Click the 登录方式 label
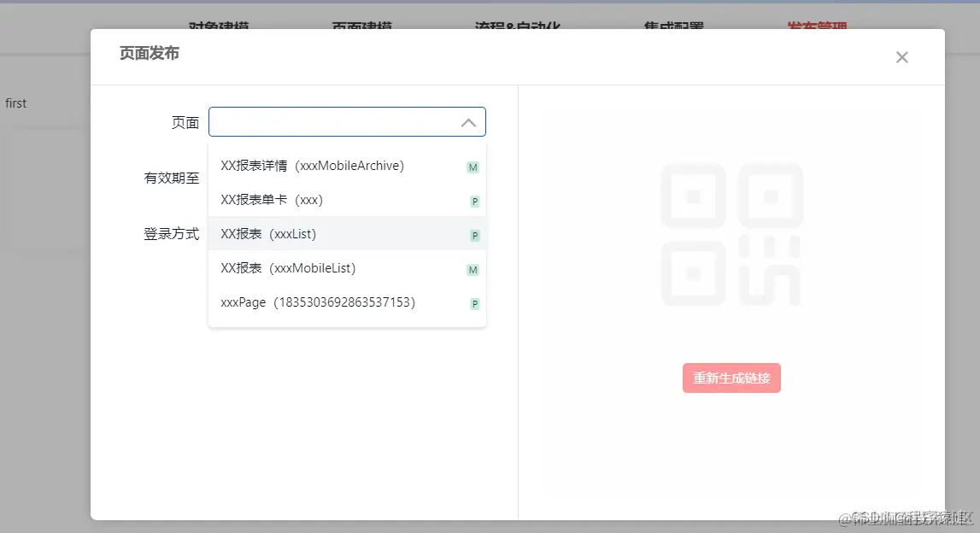 point(171,234)
